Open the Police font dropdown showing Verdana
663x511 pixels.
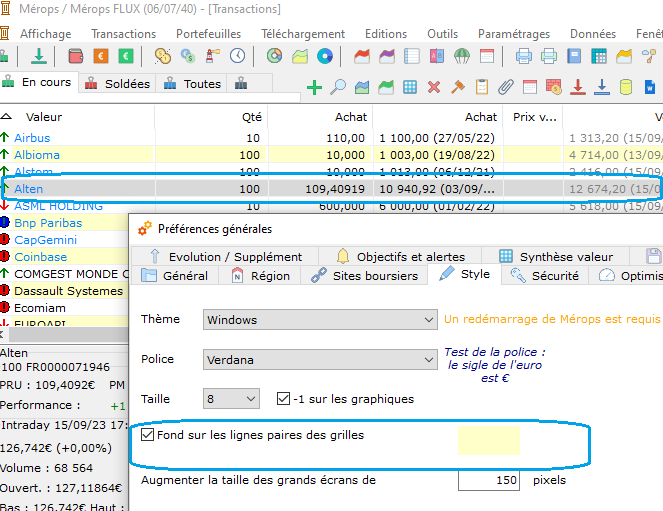pyautogui.click(x=320, y=360)
